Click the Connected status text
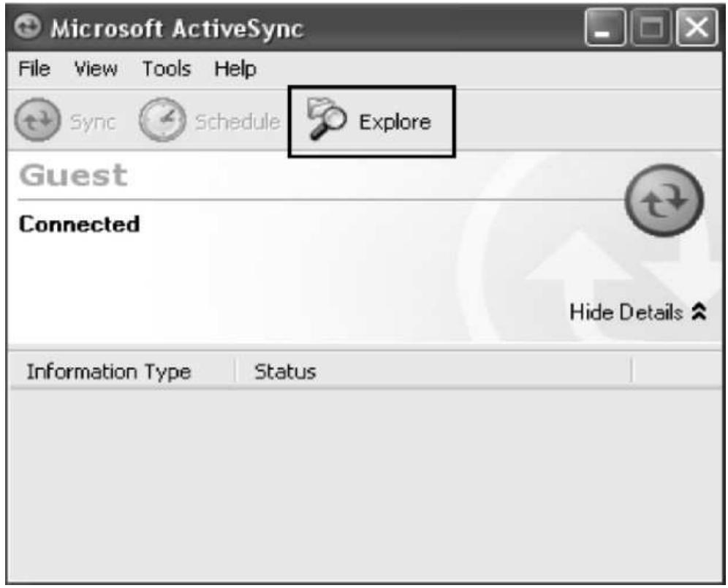Image resolution: width=728 pixels, height=588 pixels. point(79,224)
